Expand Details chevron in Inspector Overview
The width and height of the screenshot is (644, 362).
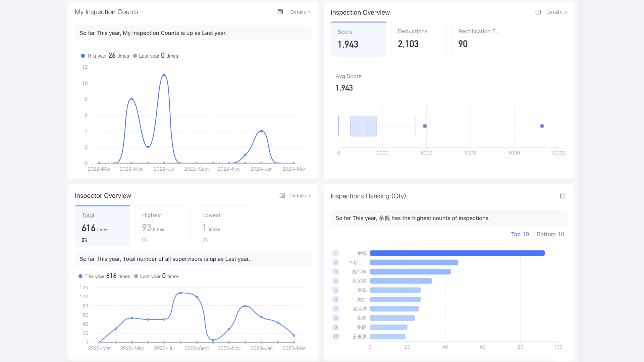(309, 196)
